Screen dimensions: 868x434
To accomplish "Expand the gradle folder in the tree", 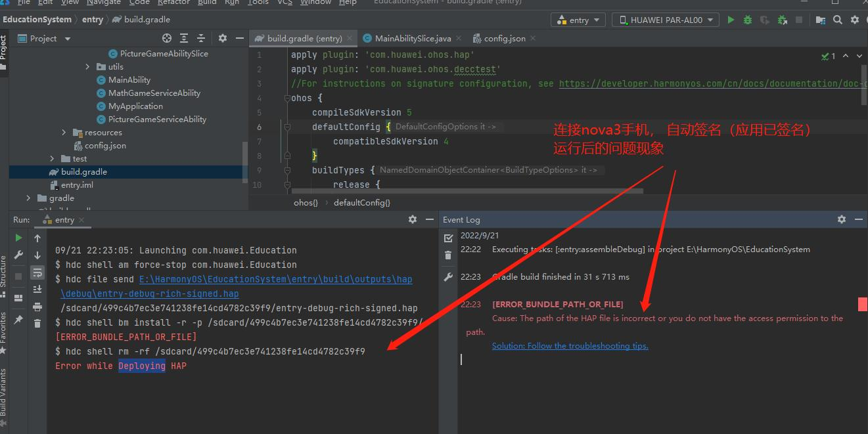I will pos(29,198).
